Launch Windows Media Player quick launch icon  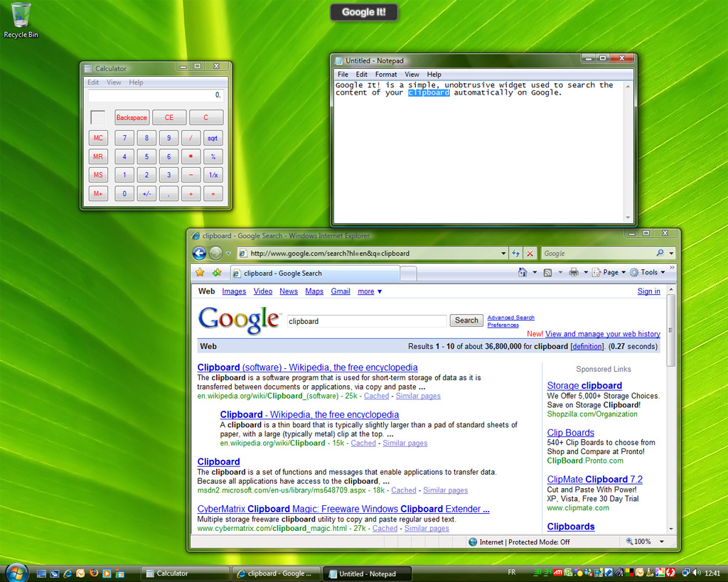pos(107,573)
